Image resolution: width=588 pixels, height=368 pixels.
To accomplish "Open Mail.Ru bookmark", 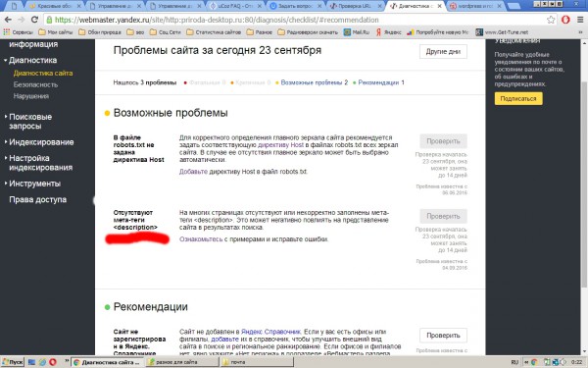I will click(x=357, y=32).
